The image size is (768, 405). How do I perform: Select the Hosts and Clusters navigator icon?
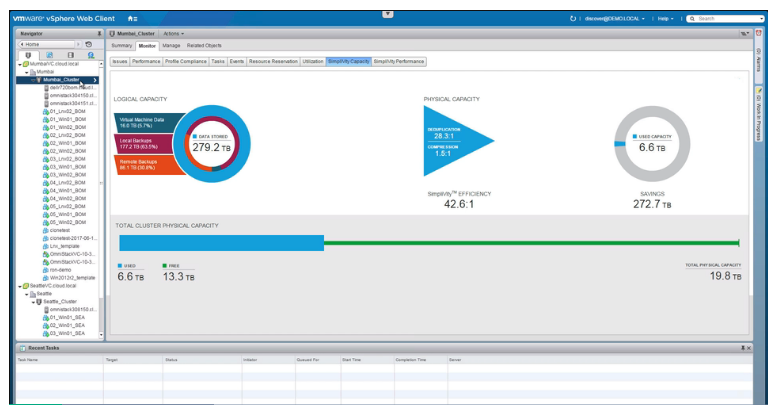pos(27,55)
